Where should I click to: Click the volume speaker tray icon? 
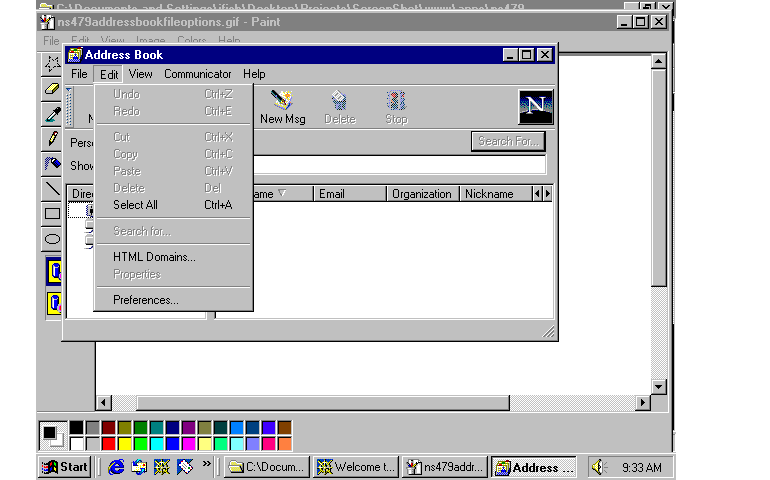coord(599,467)
